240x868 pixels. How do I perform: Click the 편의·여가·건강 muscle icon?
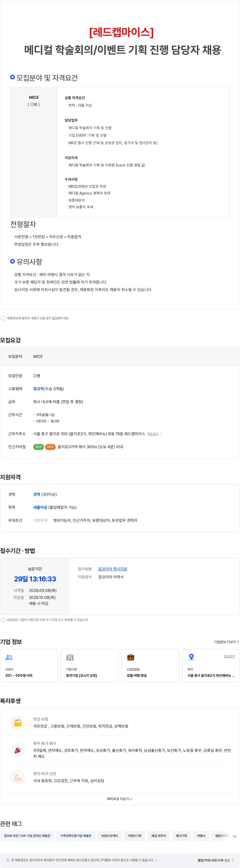pyautogui.click(x=18, y=777)
